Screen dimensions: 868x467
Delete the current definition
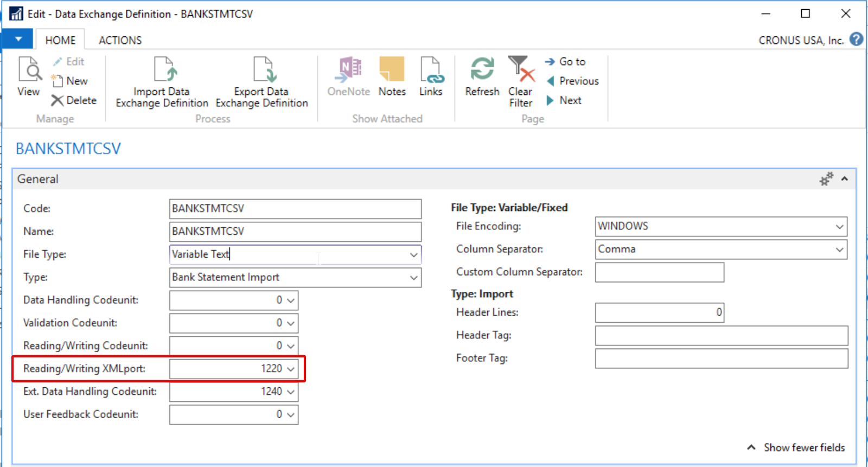tap(74, 100)
